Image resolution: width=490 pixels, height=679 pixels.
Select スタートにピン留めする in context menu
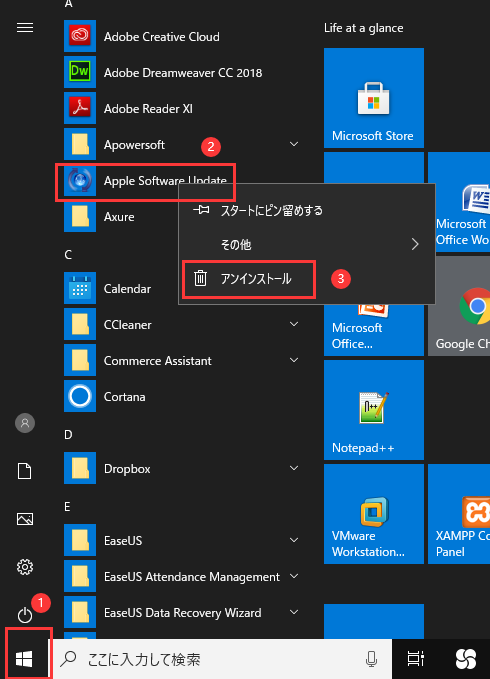coord(307,210)
